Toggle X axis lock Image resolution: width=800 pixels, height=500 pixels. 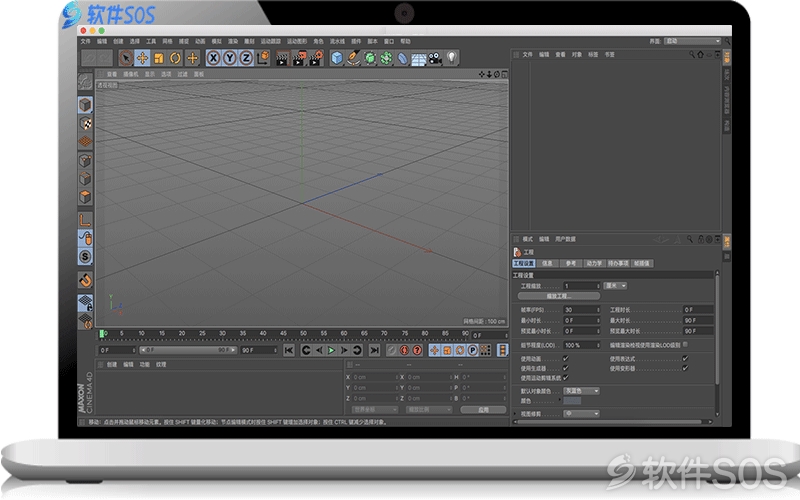coord(213,58)
